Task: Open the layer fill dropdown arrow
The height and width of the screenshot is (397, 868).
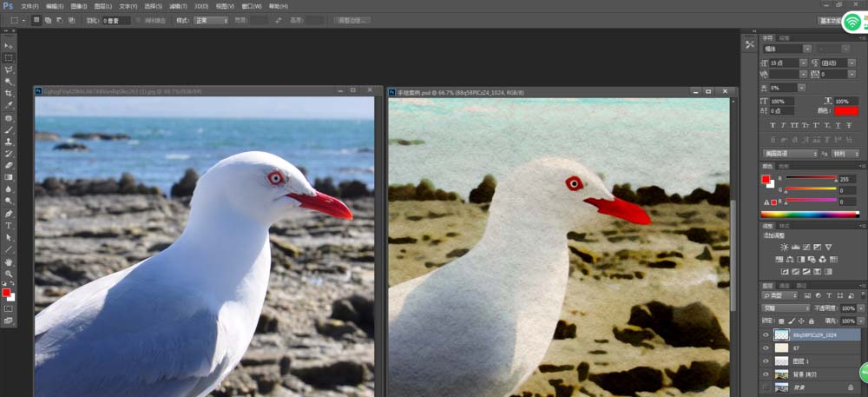Action: [859, 321]
